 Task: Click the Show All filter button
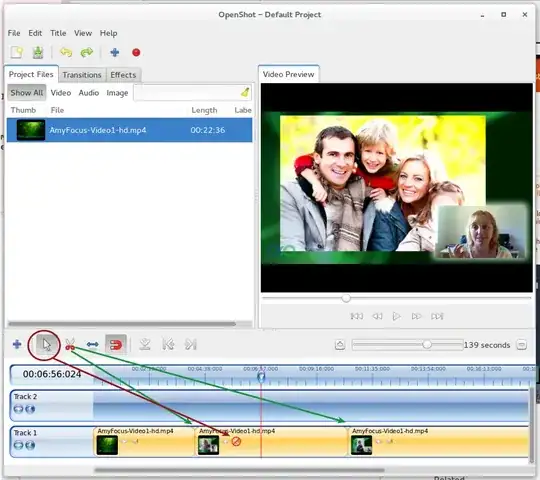[27, 93]
